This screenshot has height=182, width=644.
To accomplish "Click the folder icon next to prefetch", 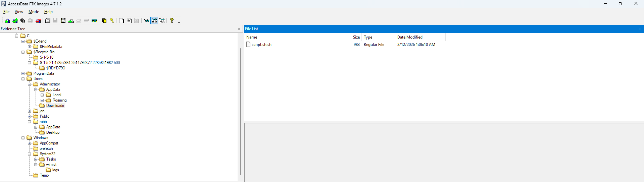I will (36, 148).
